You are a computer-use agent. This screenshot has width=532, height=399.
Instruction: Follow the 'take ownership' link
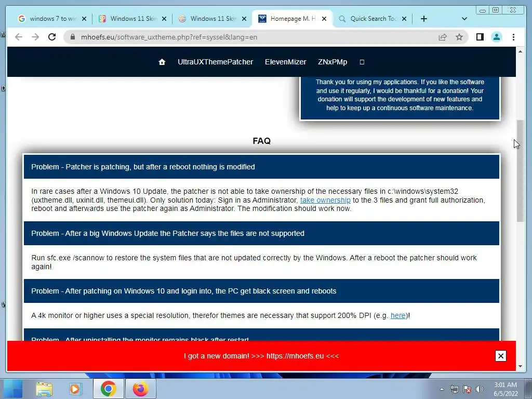(325, 200)
